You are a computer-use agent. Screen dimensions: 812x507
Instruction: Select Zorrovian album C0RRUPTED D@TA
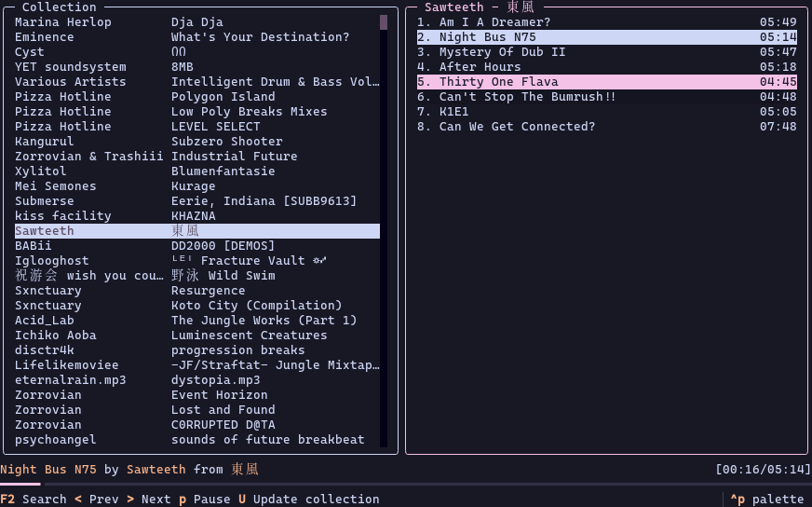coord(196,425)
